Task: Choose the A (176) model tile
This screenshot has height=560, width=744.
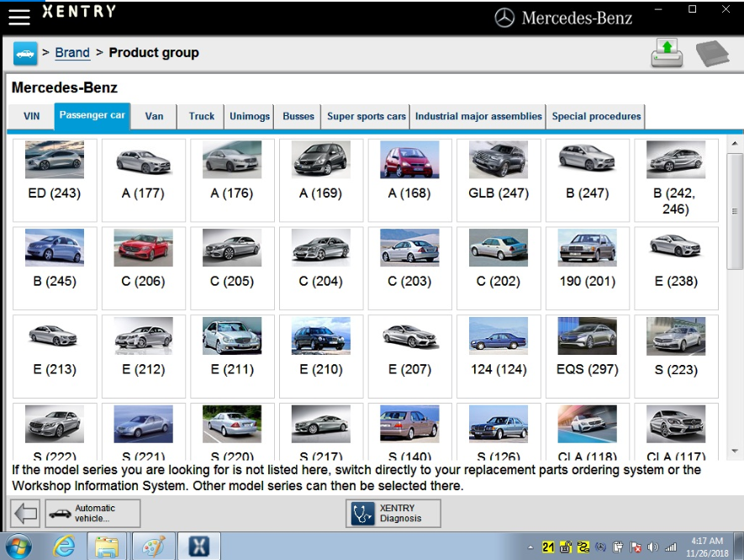Action: [x=232, y=180]
